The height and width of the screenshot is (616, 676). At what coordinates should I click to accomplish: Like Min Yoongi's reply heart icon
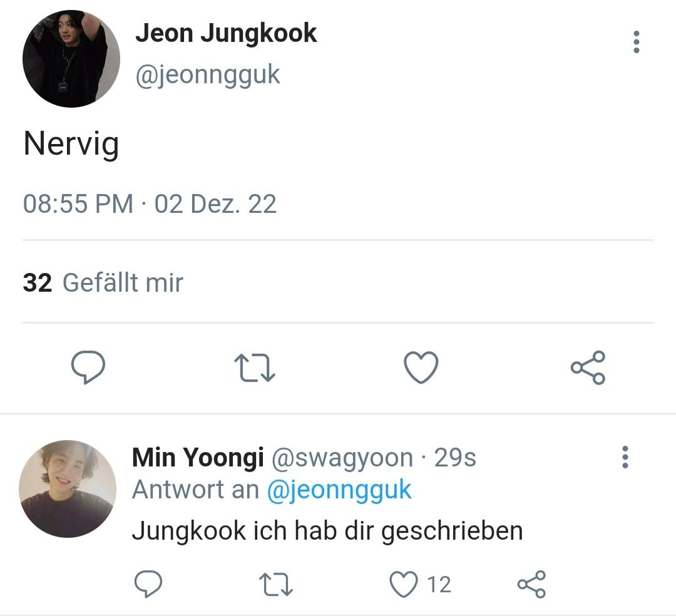tap(404, 584)
